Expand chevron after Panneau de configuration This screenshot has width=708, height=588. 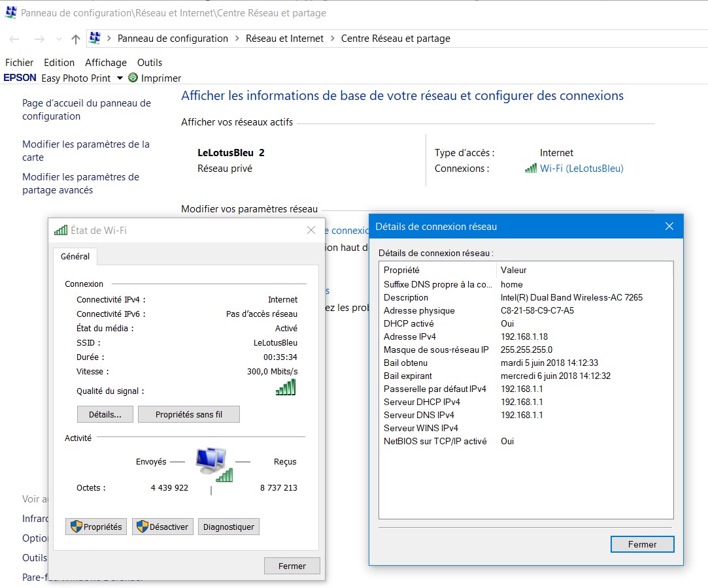(237, 39)
